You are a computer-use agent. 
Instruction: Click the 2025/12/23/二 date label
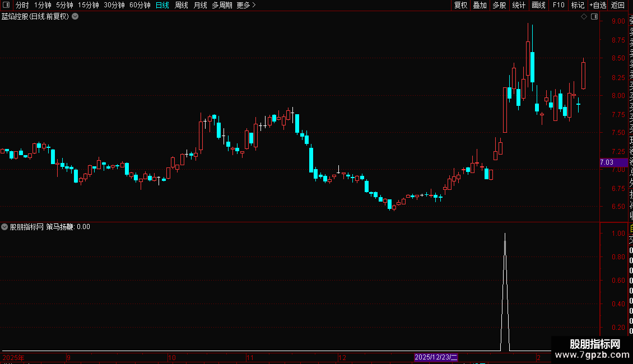436,357
